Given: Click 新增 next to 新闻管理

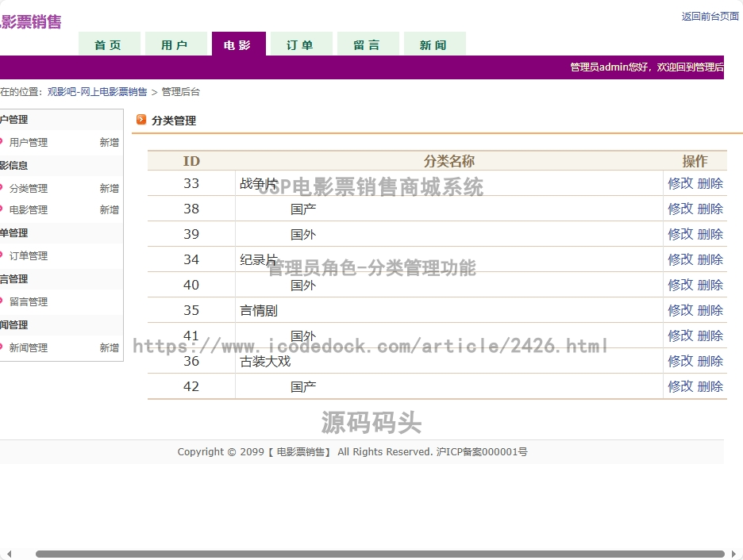Looking at the screenshot, I should click(x=109, y=347).
